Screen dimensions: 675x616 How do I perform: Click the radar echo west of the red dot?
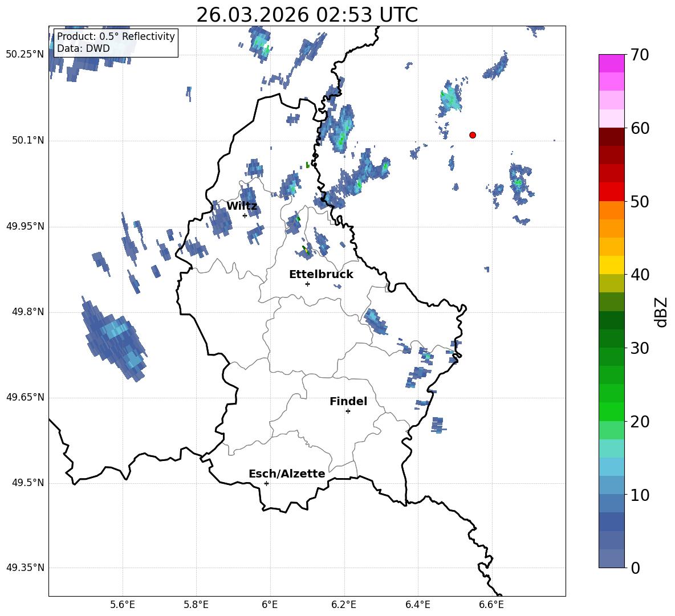(451, 98)
